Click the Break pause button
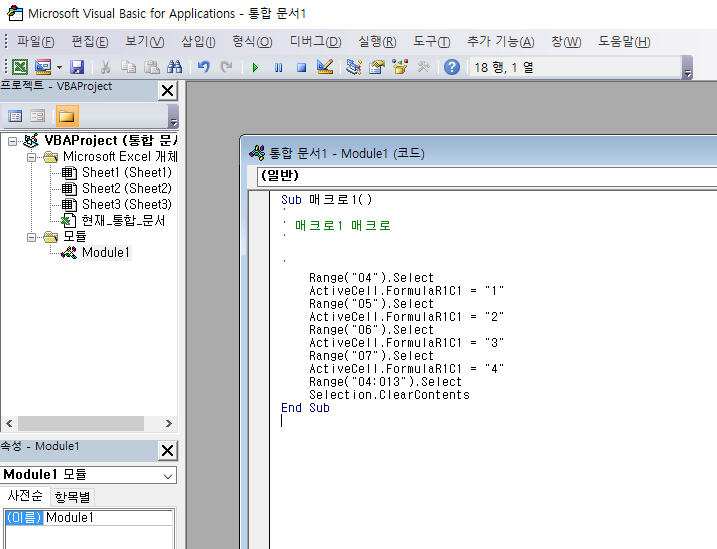This screenshot has height=549, width=717. pos(278,68)
